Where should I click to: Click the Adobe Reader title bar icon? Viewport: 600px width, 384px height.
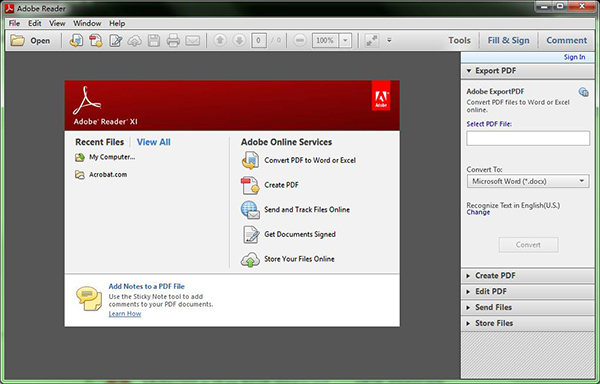[9, 8]
